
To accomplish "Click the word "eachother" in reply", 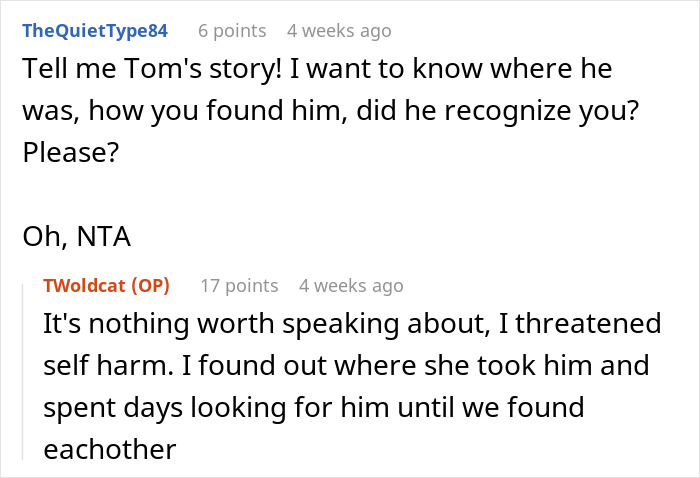I will click(x=109, y=449).
